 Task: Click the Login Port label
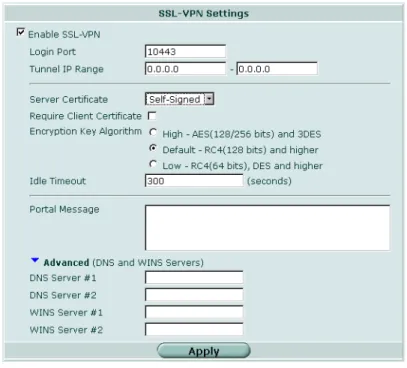(53, 52)
